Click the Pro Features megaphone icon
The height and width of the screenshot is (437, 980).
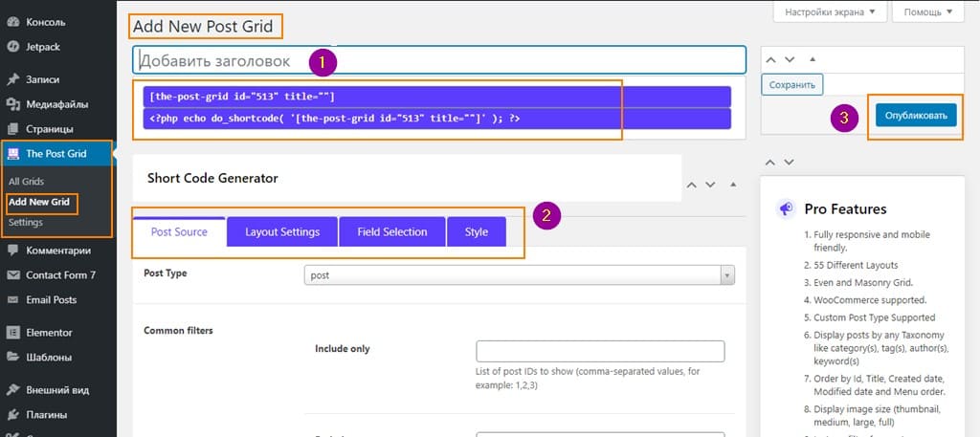[x=786, y=208]
